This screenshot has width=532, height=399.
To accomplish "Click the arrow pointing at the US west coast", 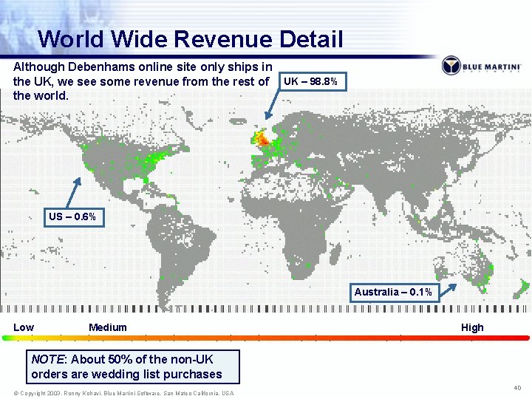I will pyautogui.click(x=74, y=193).
